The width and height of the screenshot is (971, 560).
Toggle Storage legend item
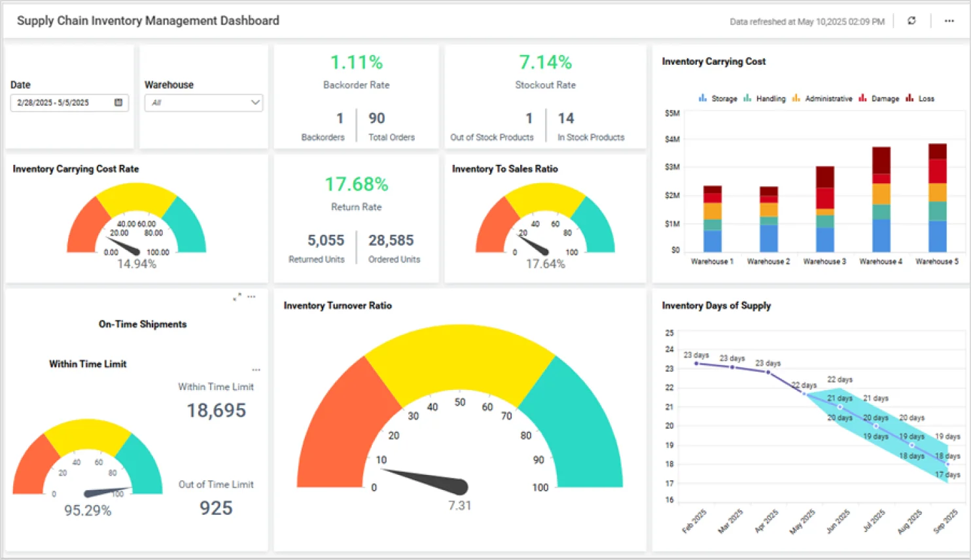[x=718, y=99]
